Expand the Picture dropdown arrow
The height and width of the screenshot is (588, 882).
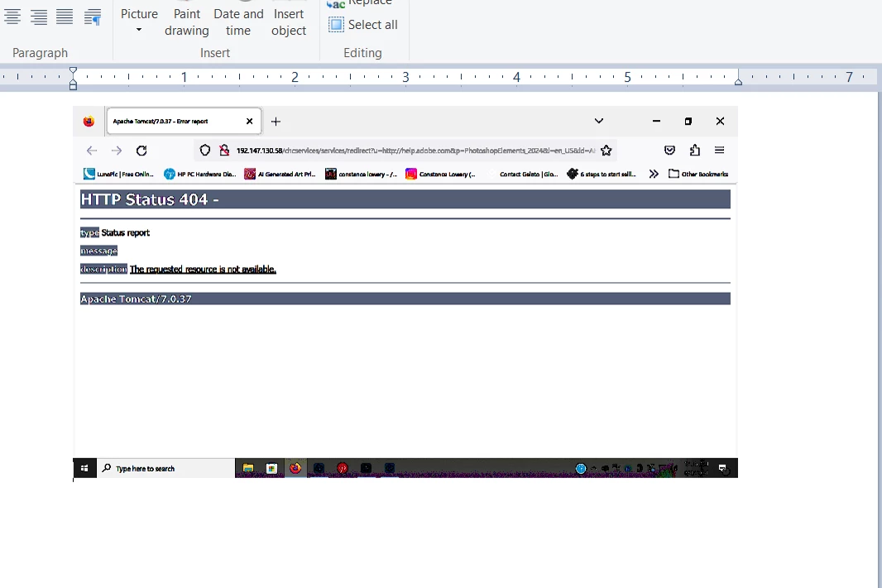pyautogui.click(x=139, y=30)
